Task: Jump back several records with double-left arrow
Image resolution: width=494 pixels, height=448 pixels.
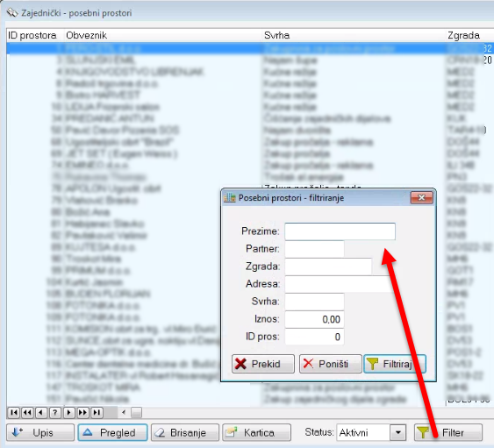Action: click(27, 412)
